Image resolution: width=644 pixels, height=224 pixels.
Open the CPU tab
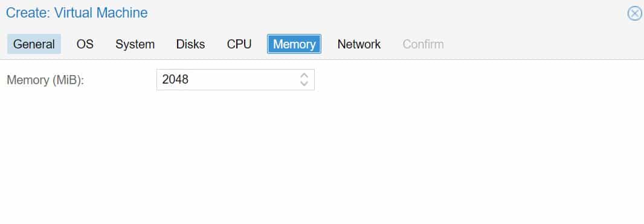[x=239, y=44]
